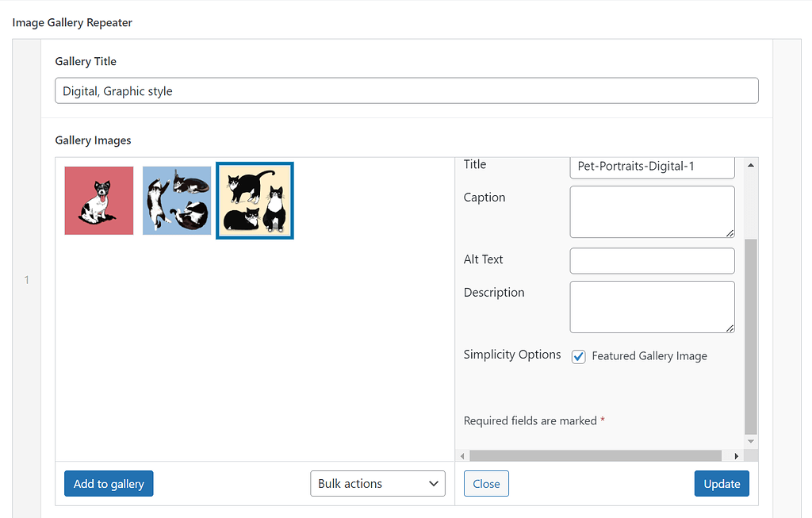Image resolution: width=812 pixels, height=518 pixels.
Task: Focus the Description text area
Action: pyautogui.click(x=652, y=307)
